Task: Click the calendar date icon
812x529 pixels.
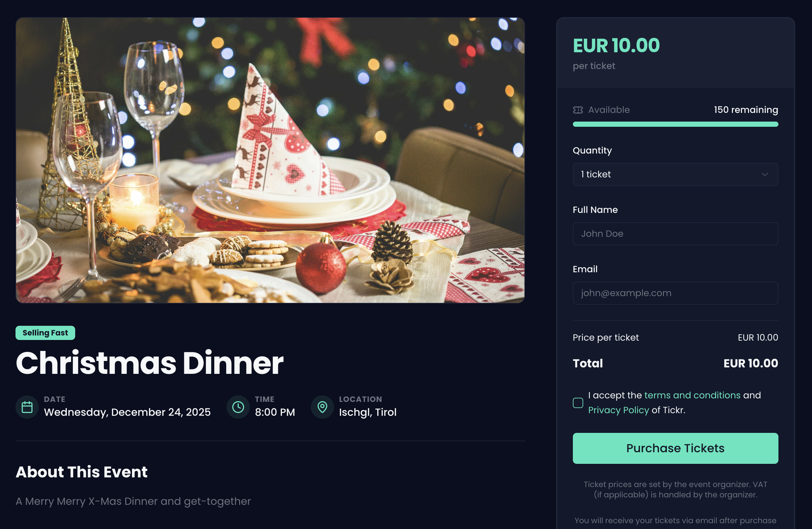Action: click(27, 407)
